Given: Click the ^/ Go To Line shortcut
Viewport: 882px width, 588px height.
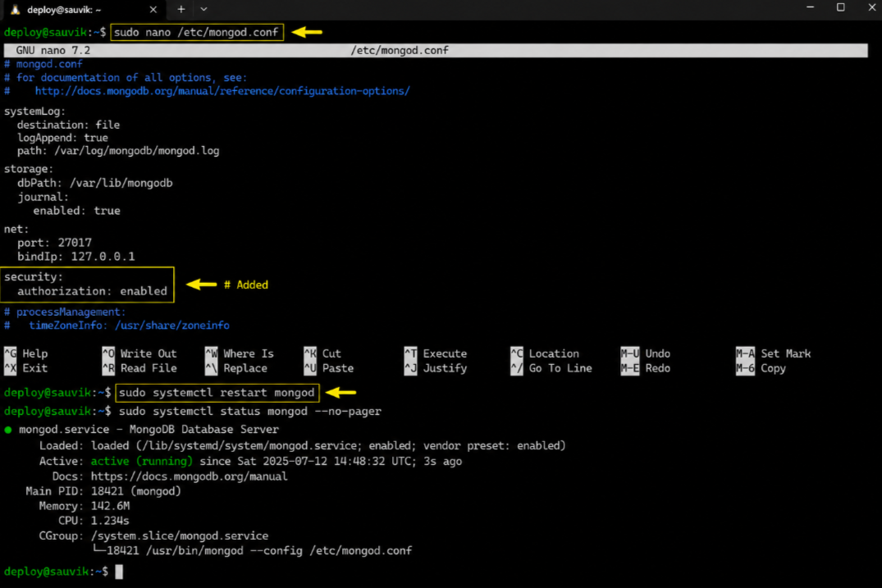Looking at the screenshot, I should [551, 368].
